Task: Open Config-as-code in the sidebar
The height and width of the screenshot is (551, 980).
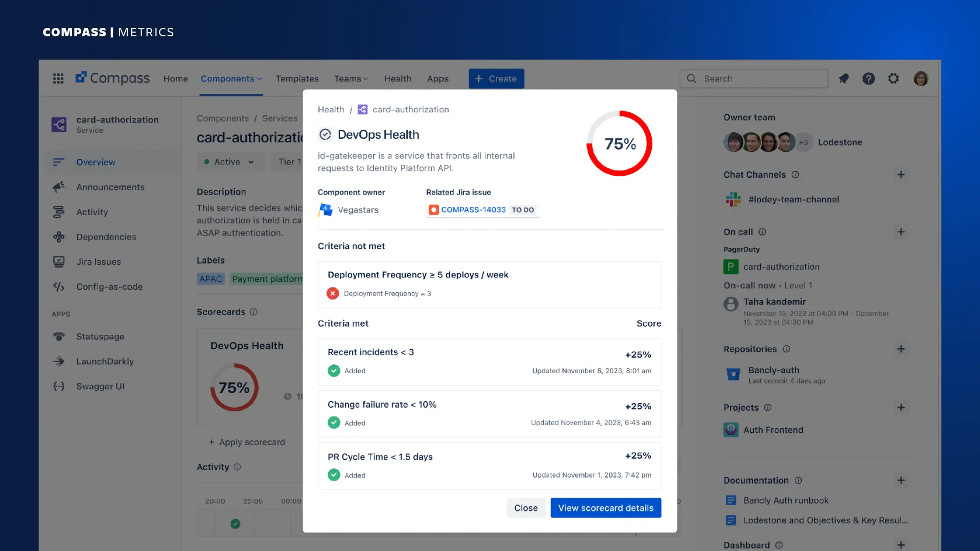Action: point(109,287)
